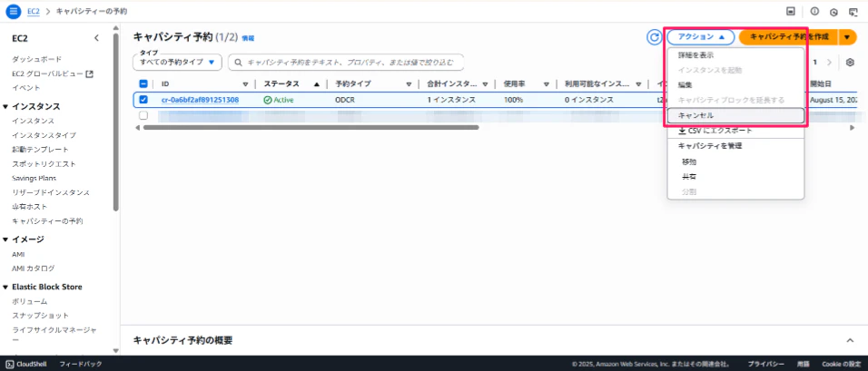868x371 pixels.
Task: Click the info circle icon in top bar
Action: coord(814,12)
